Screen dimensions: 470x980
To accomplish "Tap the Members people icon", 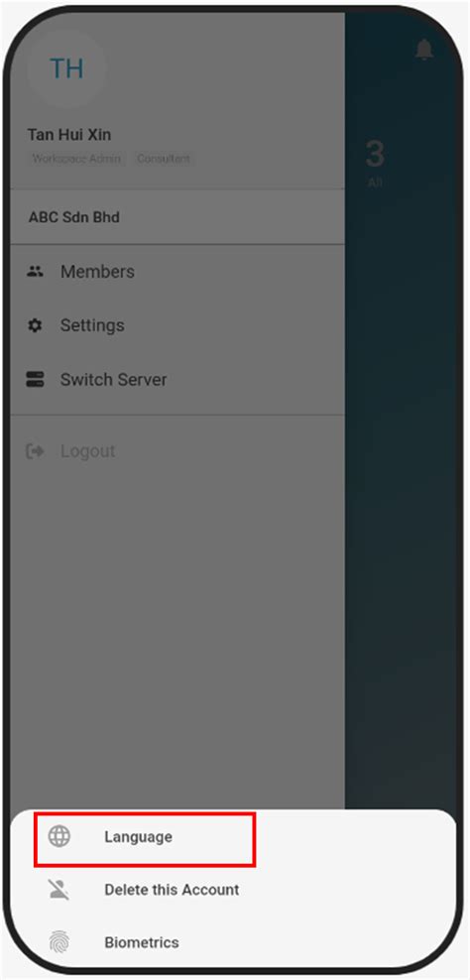I will tap(35, 272).
